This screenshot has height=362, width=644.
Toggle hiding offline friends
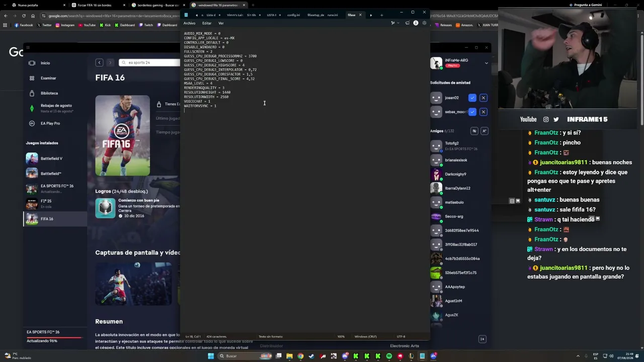[474, 131]
